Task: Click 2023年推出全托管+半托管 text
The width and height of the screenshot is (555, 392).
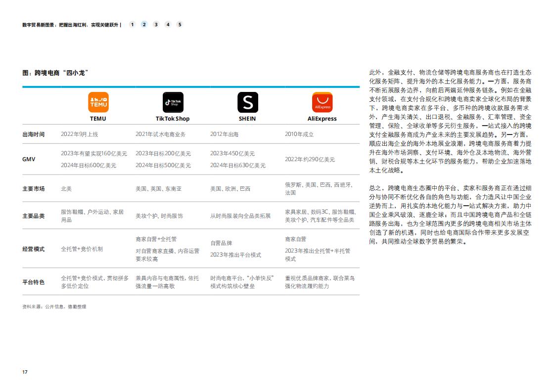Action: point(318,255)
